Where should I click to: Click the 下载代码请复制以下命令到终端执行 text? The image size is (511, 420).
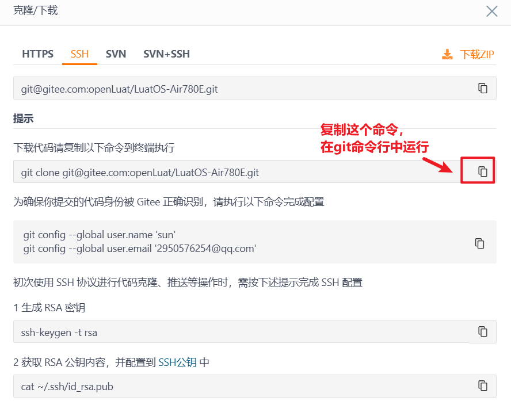(94, 148)
